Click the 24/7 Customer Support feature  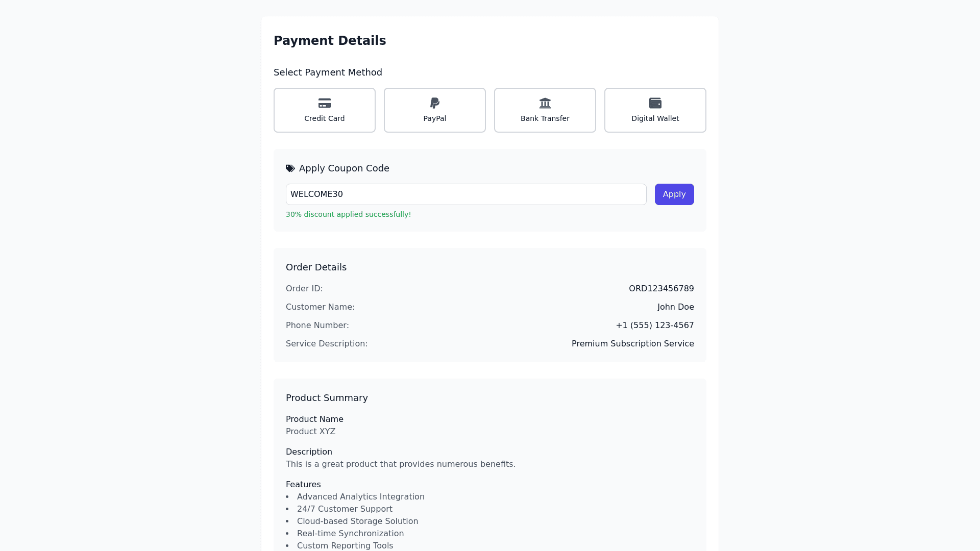click(x=345, y=509)
